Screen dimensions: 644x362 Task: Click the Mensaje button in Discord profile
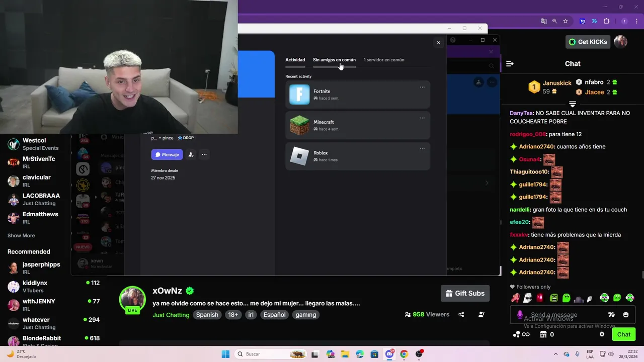(167, 155)
